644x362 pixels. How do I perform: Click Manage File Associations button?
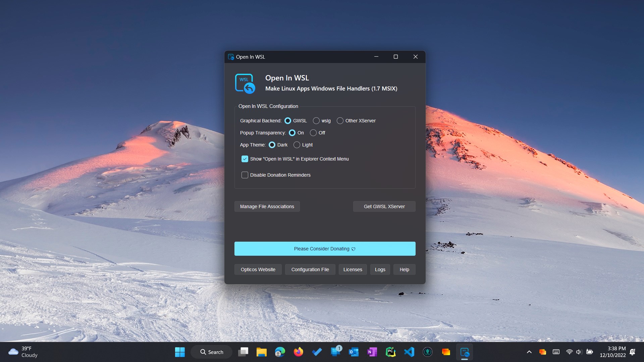tap(267, 206)
